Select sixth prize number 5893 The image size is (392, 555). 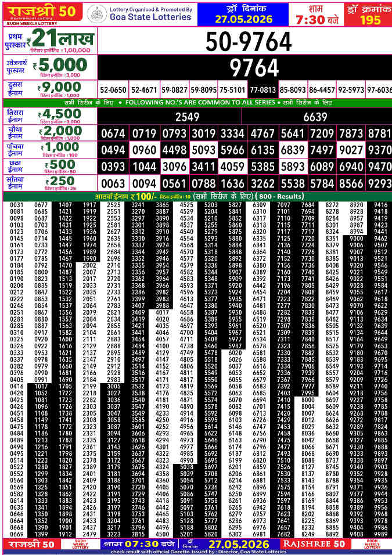coord(293,167)
